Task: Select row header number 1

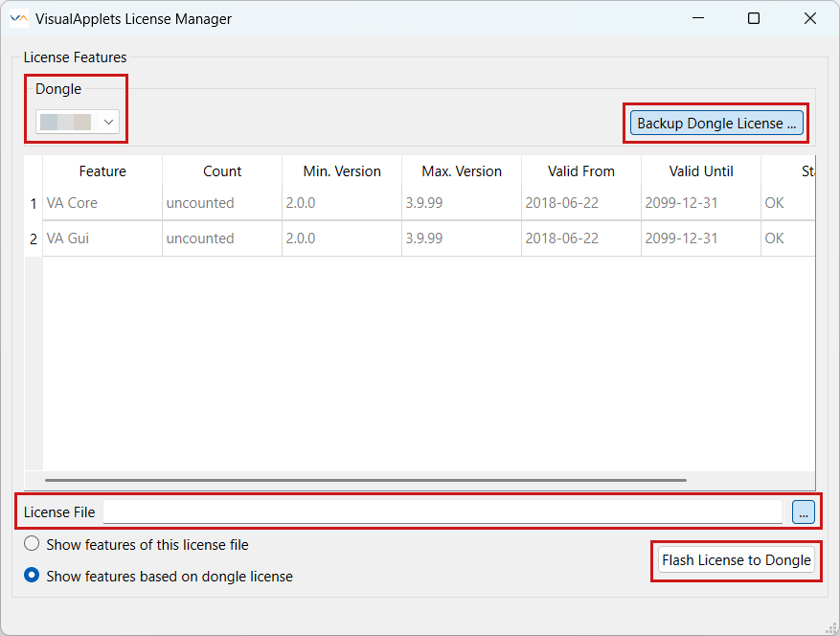Action: [x=34, y=204]
